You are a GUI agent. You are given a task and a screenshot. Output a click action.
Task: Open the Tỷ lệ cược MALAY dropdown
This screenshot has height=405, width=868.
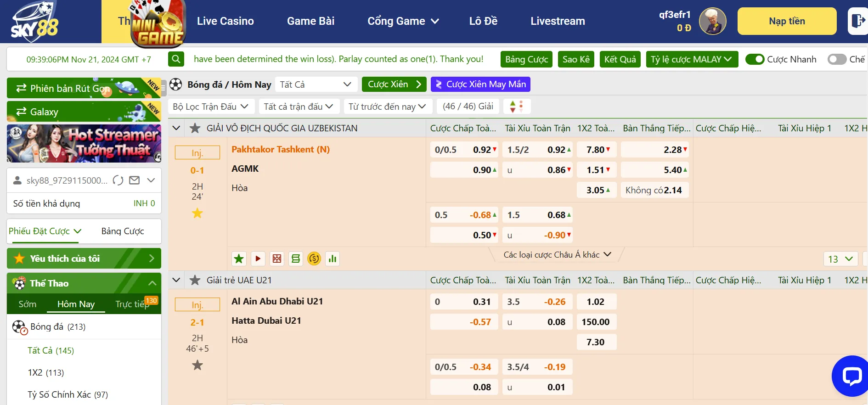point(691,59)
